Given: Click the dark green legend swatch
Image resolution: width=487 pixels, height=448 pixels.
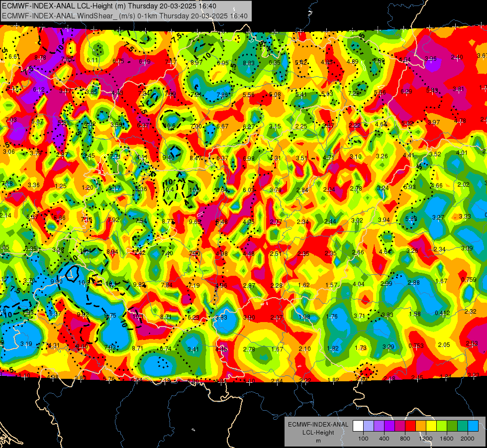Looking at the screenshot, I should click(x=452, y=426).
